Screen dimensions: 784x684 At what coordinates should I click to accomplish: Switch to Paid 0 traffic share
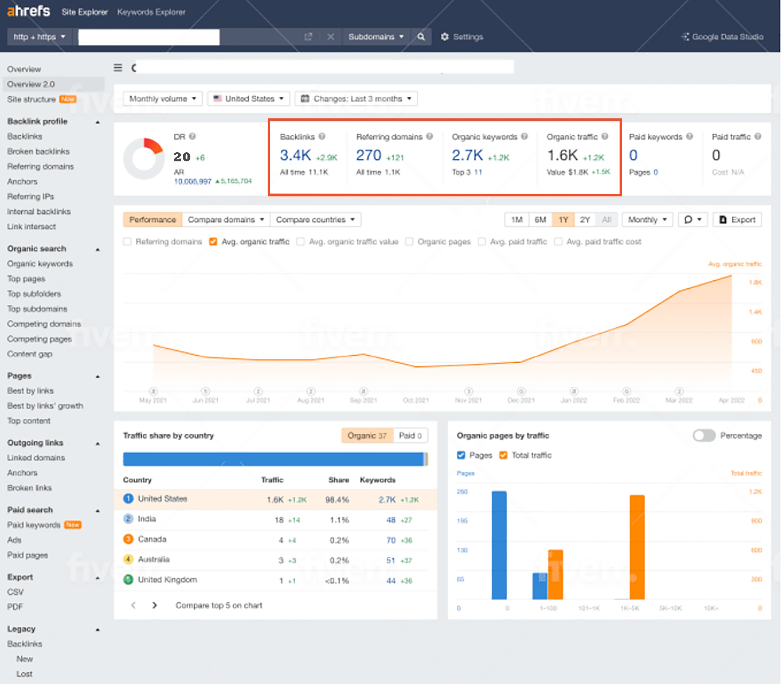click(410, 436)
